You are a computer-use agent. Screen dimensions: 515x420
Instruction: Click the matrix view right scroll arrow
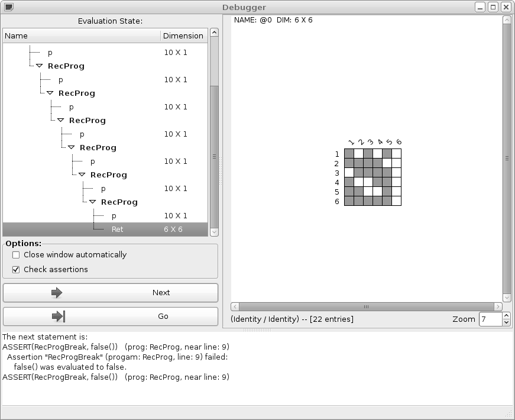pos(498,306)
